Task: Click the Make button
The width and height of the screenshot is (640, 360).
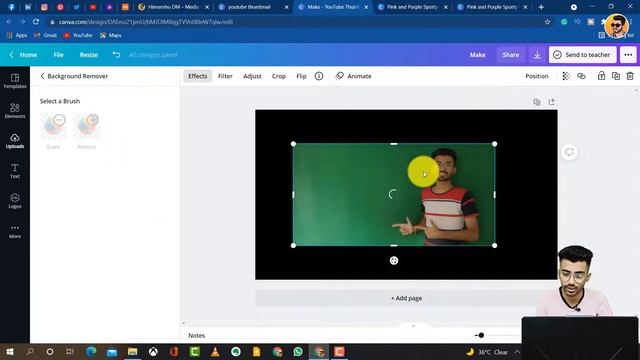Action: click(x=478, y=55)
